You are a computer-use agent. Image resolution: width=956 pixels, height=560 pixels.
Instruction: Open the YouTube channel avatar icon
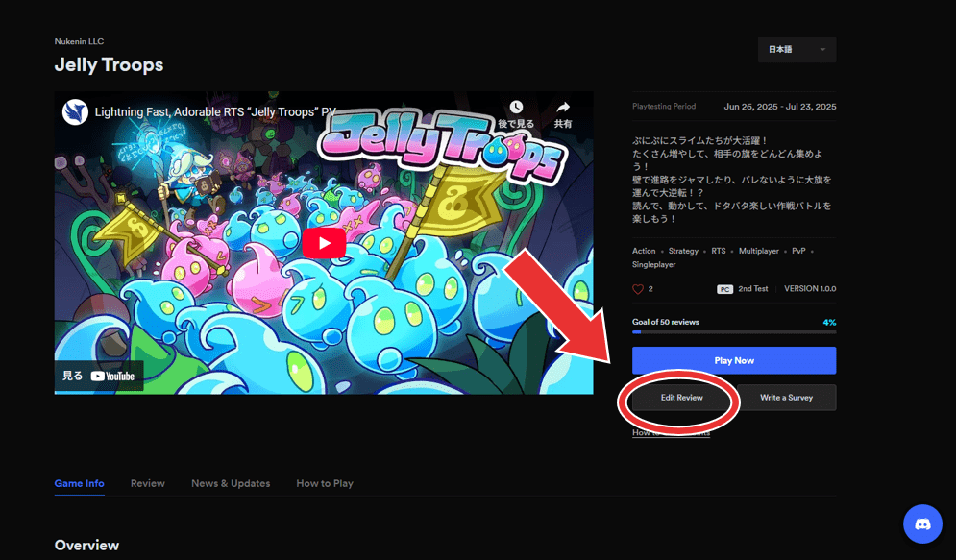tap(75, 112)
